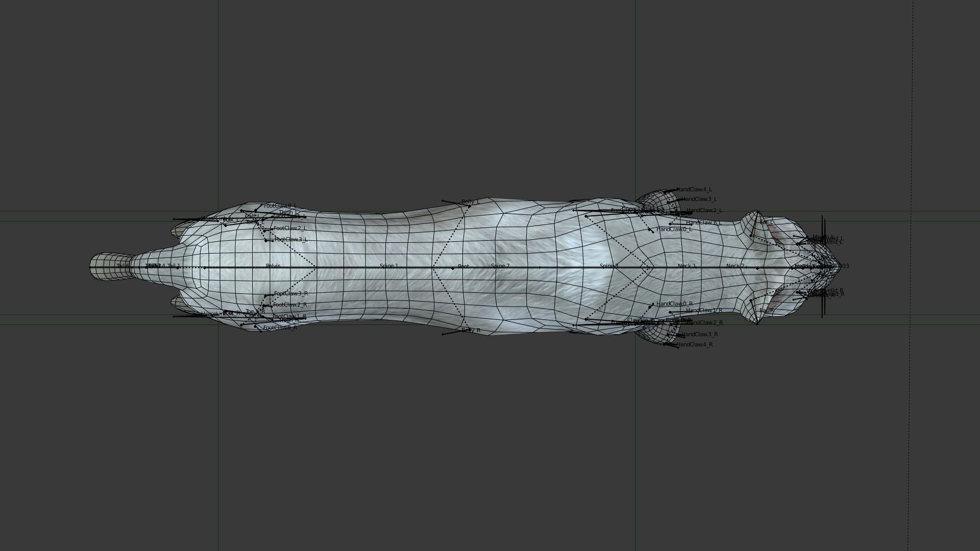Select the FootClaw.0_L bone label

[280, 206]
